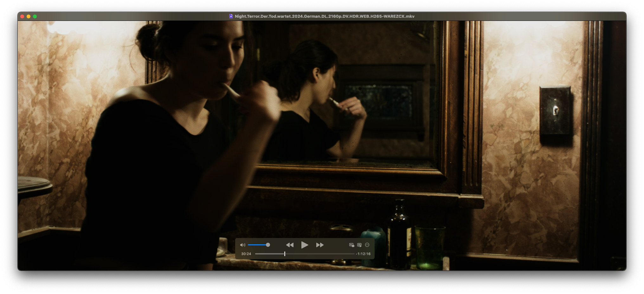Image resolution: width=644 pixels, height=294 pixels.
Task: Click the playback progress scrubber bar
Action: tap(305, 254)
